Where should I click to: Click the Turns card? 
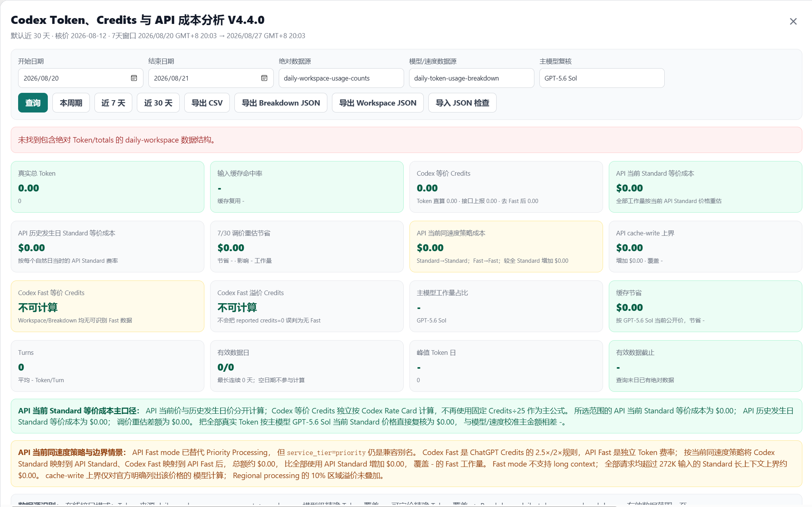(x=108, y=366)
